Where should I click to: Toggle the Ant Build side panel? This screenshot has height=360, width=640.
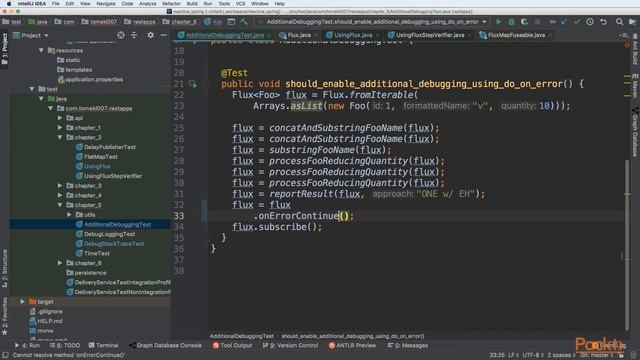635,49
